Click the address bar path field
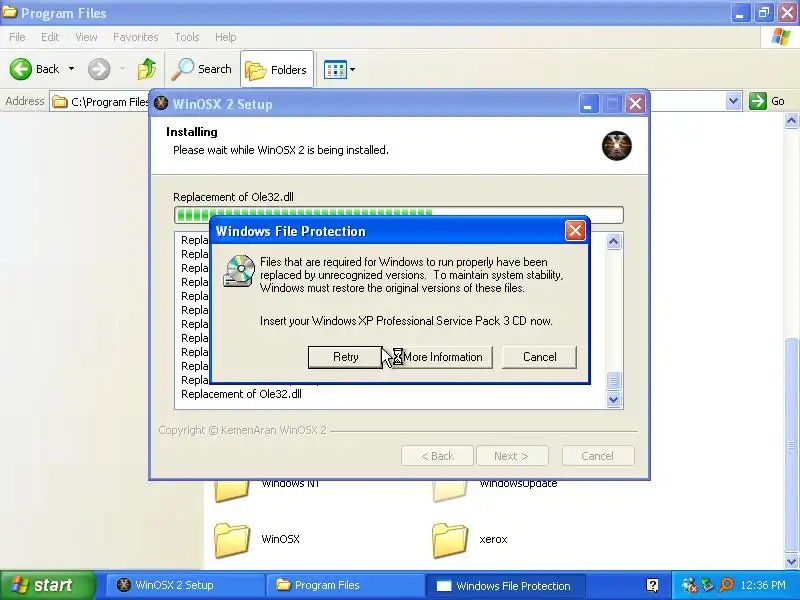The image size is (800, 600). coord(100,102)
